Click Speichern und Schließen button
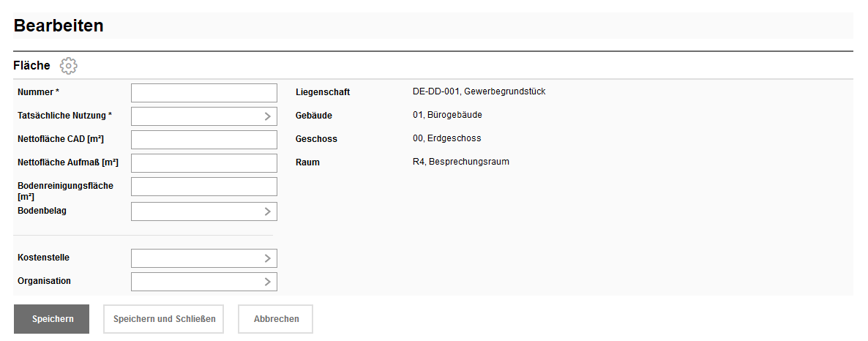Screen dimensions: 868x341 [x=164, y=319]
